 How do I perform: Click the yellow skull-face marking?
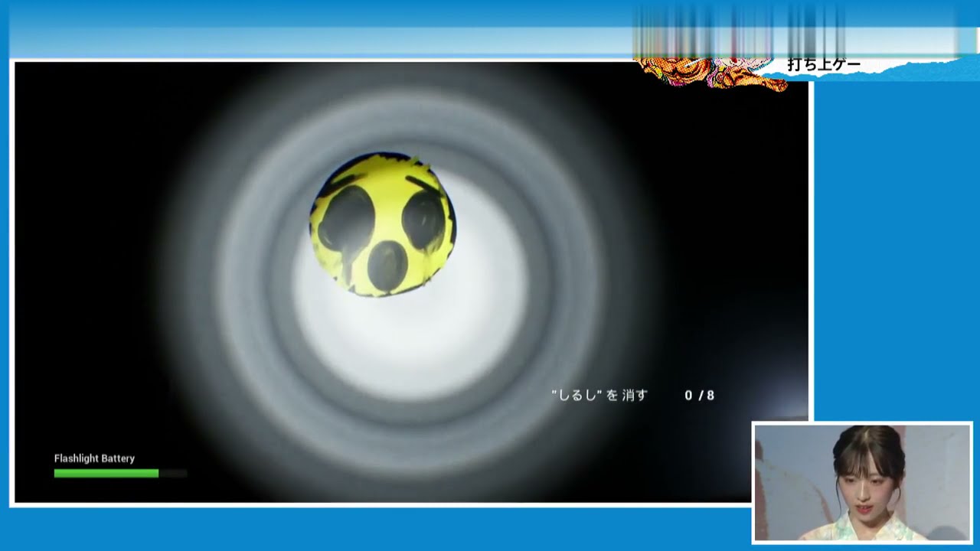tap(382, 224)
